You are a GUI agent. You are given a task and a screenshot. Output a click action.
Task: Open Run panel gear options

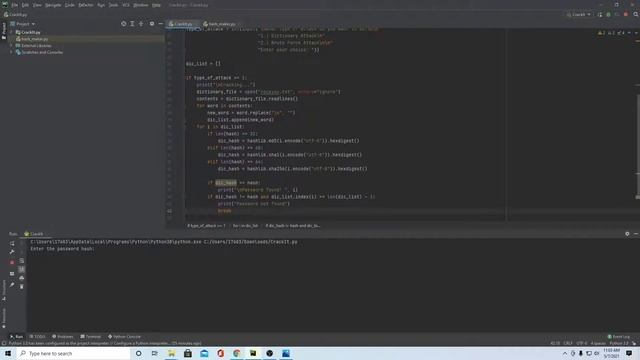pyautogui.click(x=627, y=234)
